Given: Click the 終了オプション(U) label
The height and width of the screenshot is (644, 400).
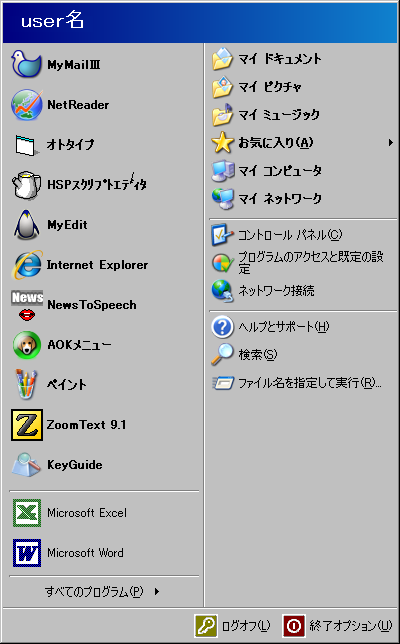Looking at the screenshot, I should click(351, 626).
